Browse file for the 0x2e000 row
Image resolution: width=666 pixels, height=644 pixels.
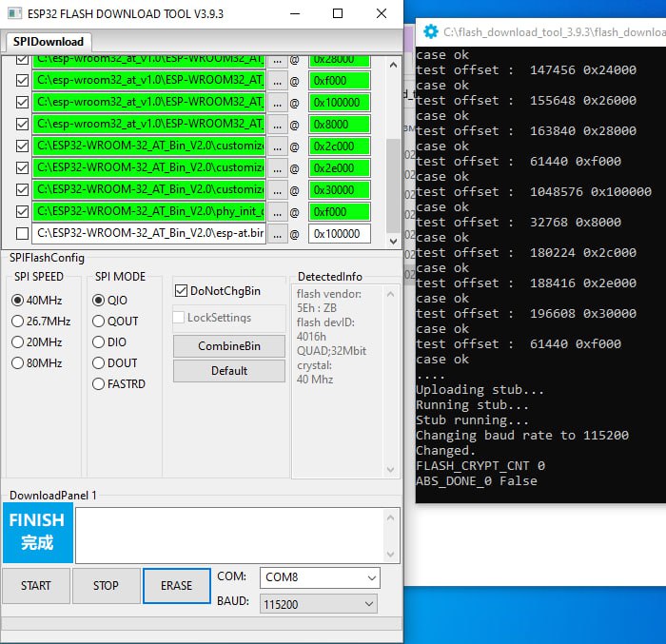coord(278,168)
